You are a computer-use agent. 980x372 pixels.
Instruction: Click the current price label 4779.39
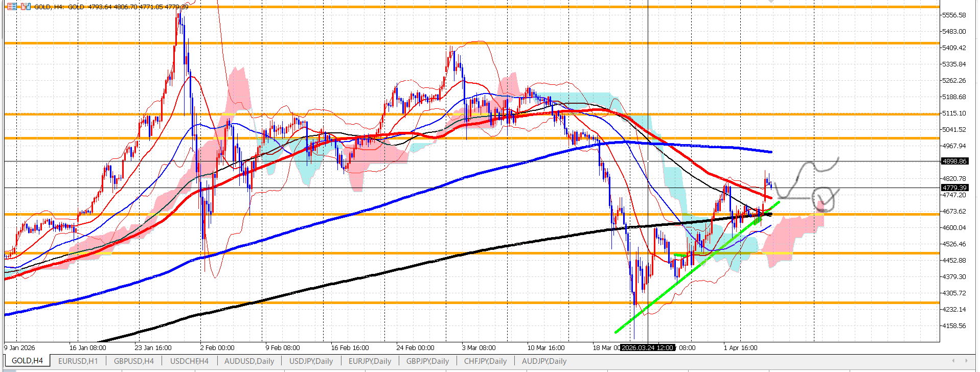(x=954, y=188)
